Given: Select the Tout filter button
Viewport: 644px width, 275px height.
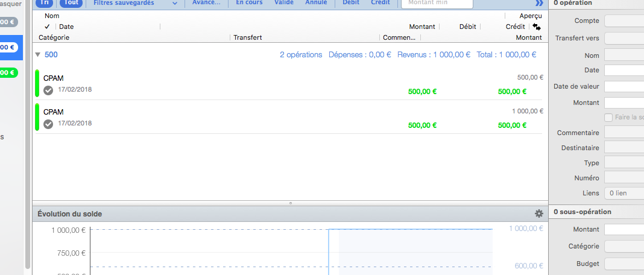Looking at the screenshot, I should click(x=71, y=3).
